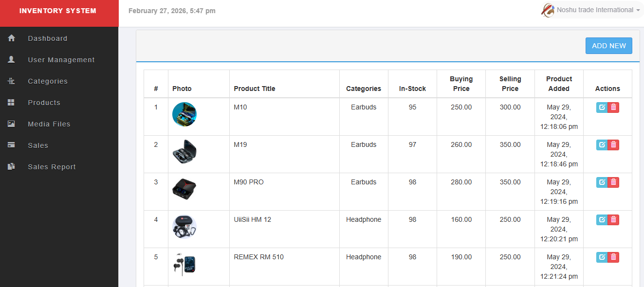Click the UiiSii HM 12 product photo

tap(184, 227)
